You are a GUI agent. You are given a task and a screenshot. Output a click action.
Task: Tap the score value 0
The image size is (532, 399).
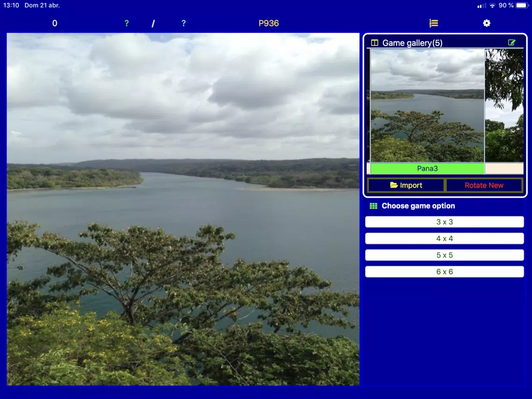coord(55,23)
